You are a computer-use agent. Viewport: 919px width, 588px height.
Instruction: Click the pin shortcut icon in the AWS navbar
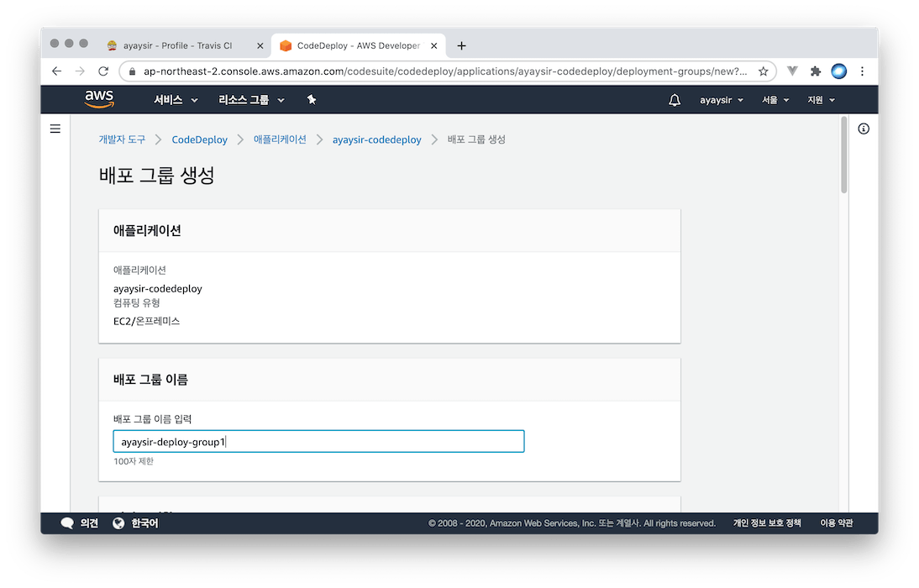[x=312, y=100]
